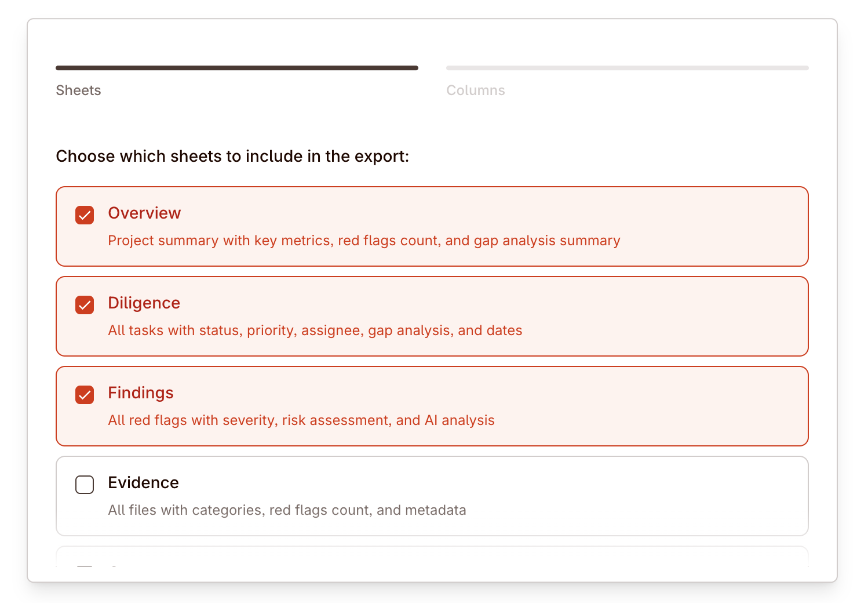Click the Diligence tasks description text
The image size is (868, 603).
(315, 330)
